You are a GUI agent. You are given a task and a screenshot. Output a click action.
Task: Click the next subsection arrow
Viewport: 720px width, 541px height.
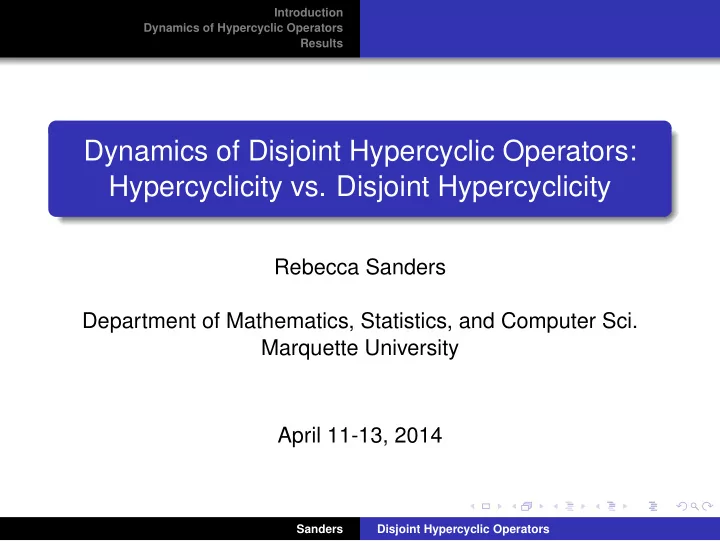(x=583, y=506)
